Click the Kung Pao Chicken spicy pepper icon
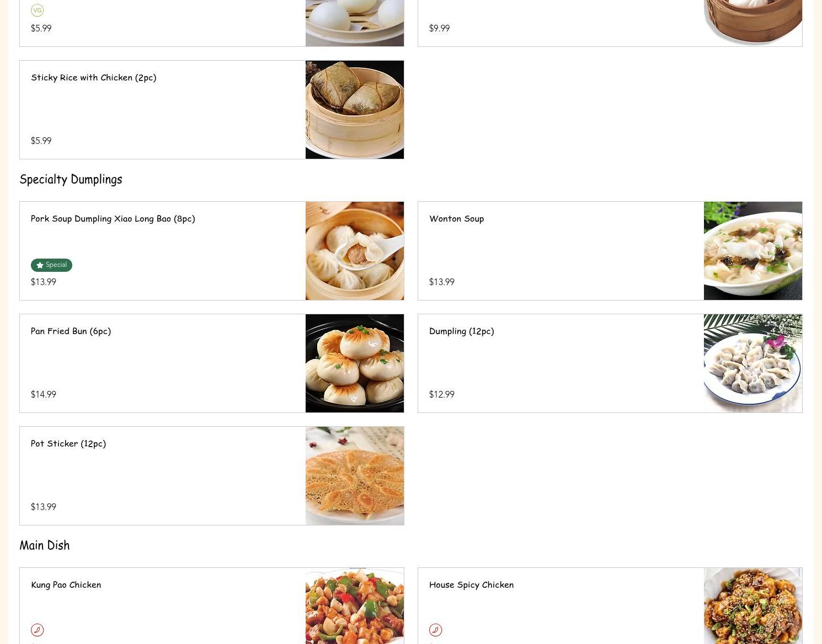 (37, 630)
